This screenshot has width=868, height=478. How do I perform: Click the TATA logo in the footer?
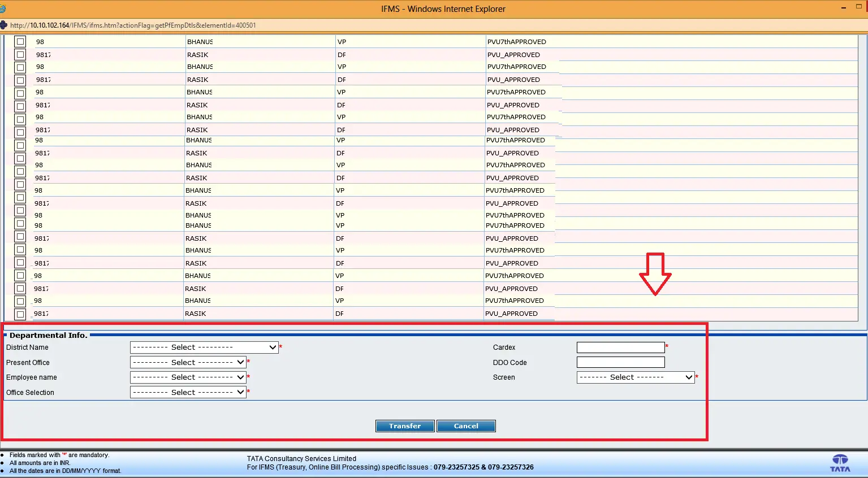pyautogui.click(x=840, y=463)
